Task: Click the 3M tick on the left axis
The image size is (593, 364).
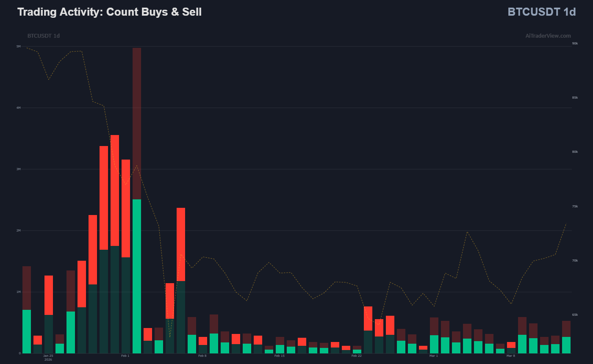Action: (19, 169)
